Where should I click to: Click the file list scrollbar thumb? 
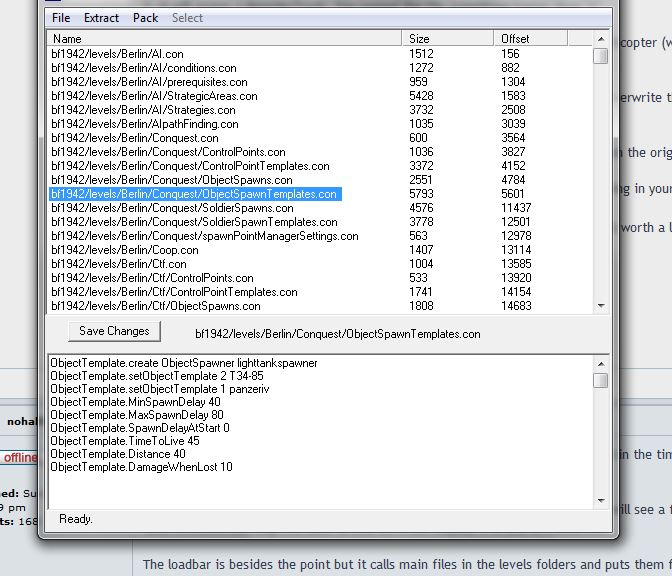(601, 56)
